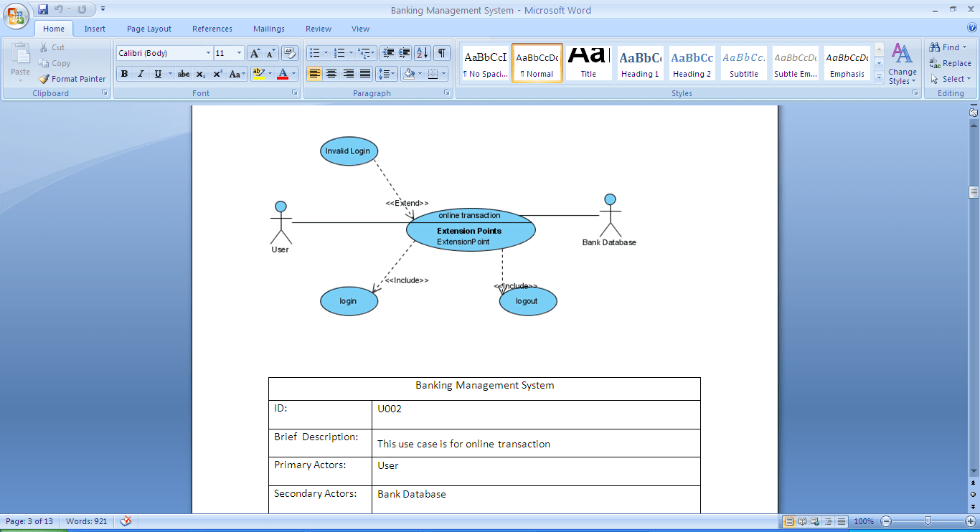The width and height of the screenshot is (980, 532).
Task: Open the font size dropdown
Action: coord(237,52)
